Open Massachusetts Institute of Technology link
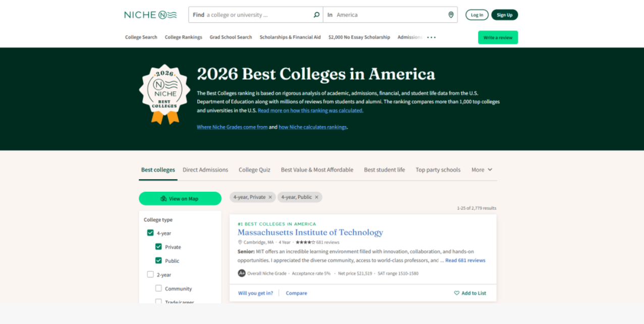This screenshot has width=644, height=324. tap(310, 233)
